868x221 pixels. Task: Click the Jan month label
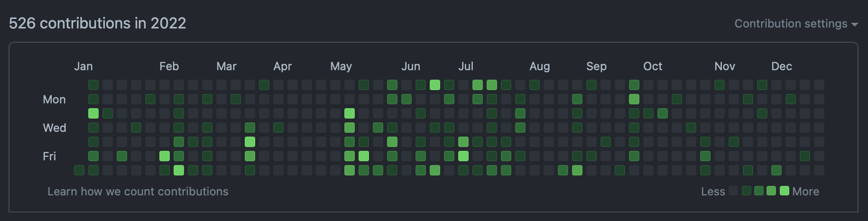pyautogui.click(x=83, y=66)
